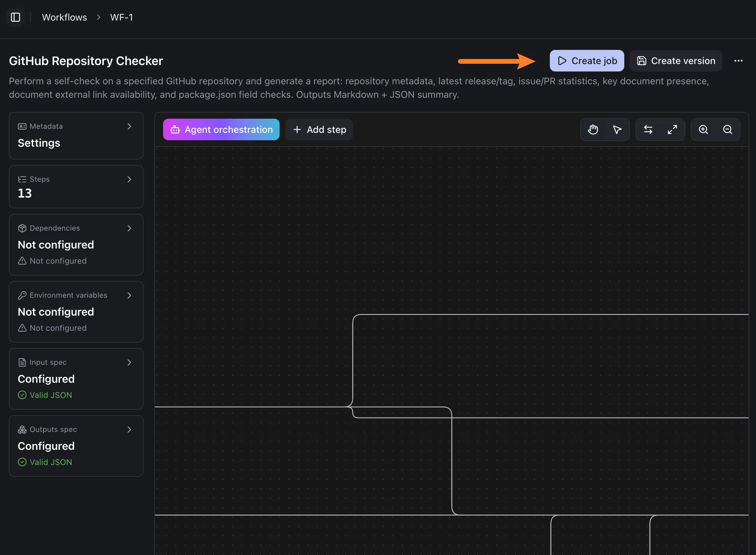Toggle the sidebar panel icon

[15, 17]
